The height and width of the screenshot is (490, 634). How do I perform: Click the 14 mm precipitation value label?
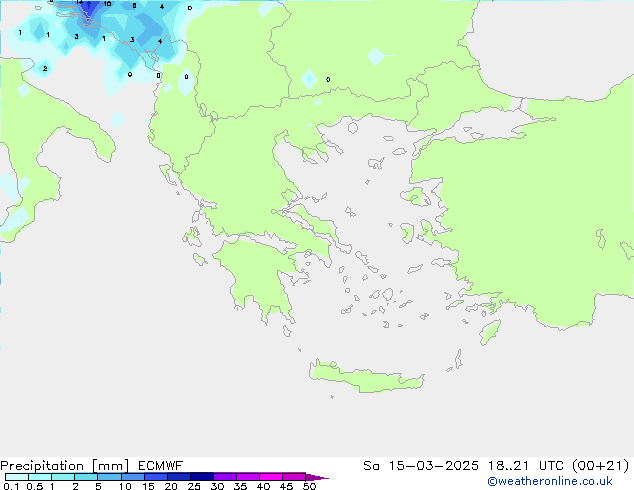79,3
